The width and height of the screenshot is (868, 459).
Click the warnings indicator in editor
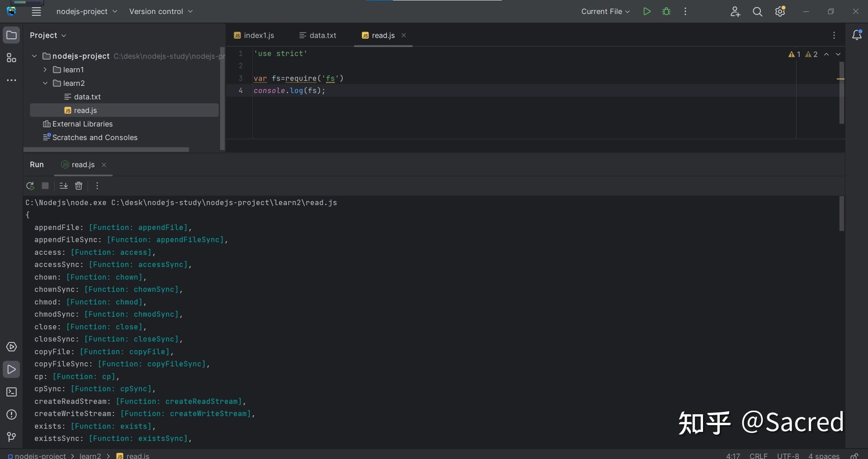coord(803,54)
